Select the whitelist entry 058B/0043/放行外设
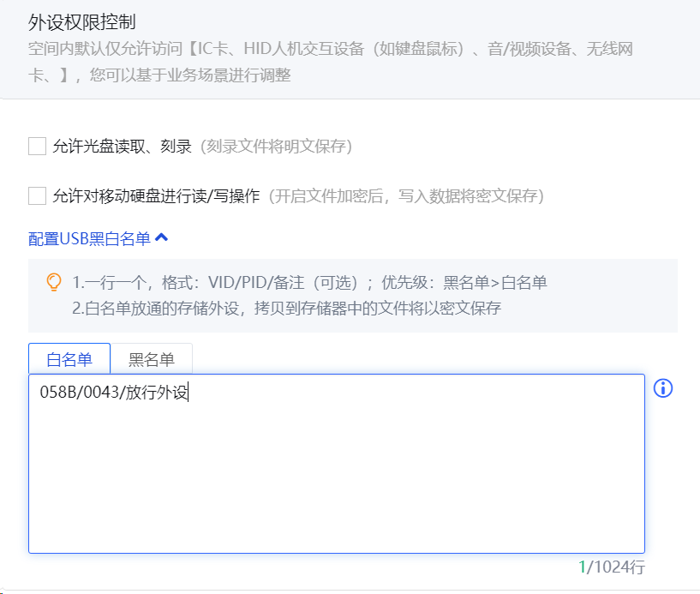 point(116,393)
